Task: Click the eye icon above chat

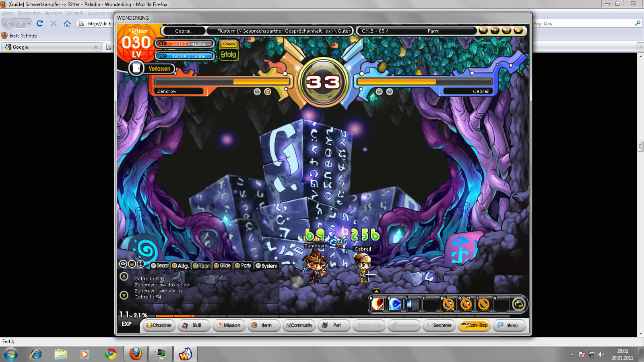Action: (123, 264)
